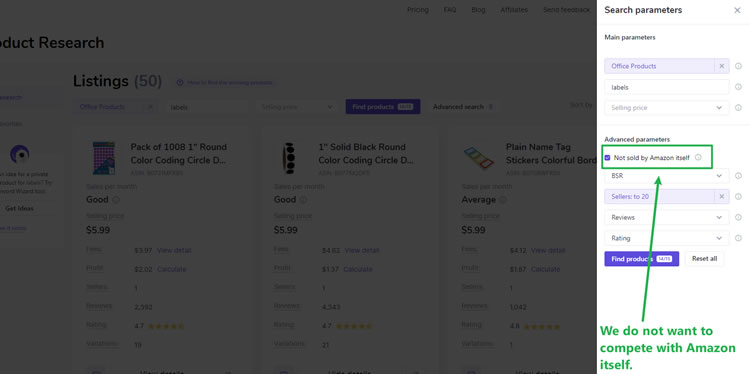The image size is (750, 374).
Task: Click the Reset all button
Action: pos(704,259)
